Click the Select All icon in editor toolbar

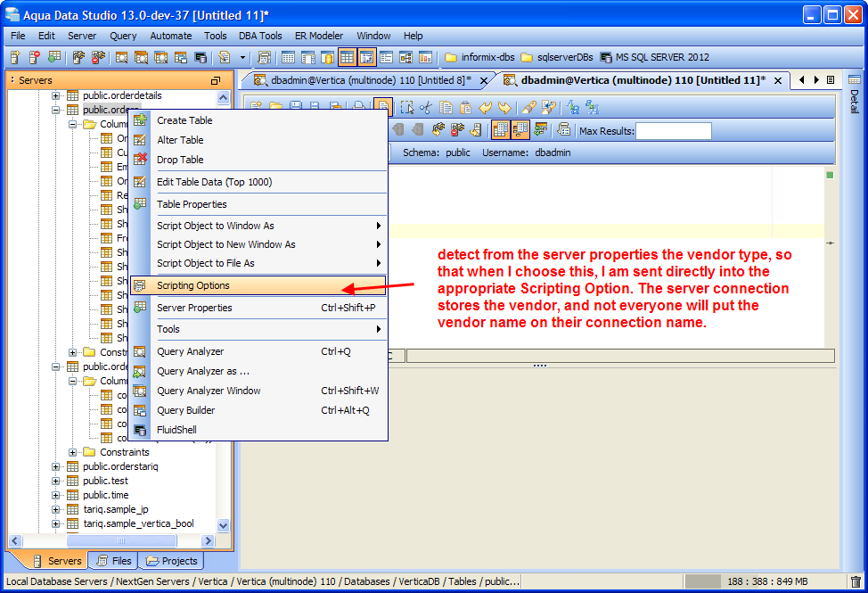pyautogui.click(x=407, y=107)
